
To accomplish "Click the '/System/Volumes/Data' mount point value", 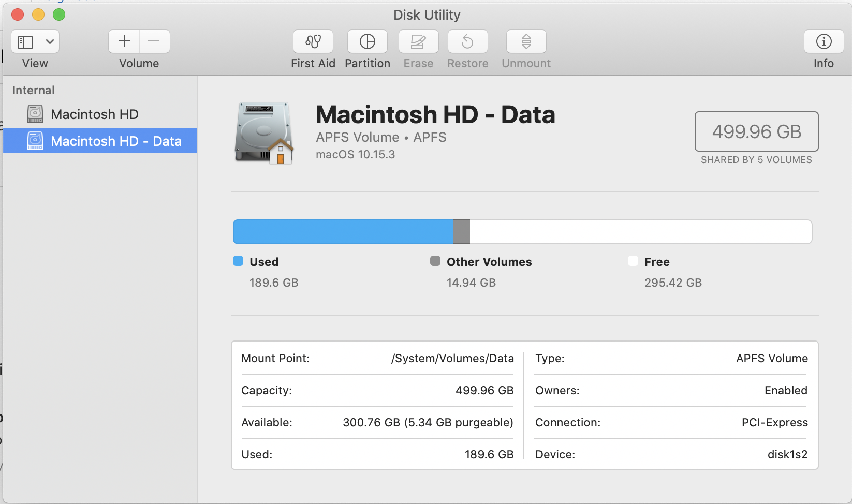I will pyautogui.click(x=452, y=359).
